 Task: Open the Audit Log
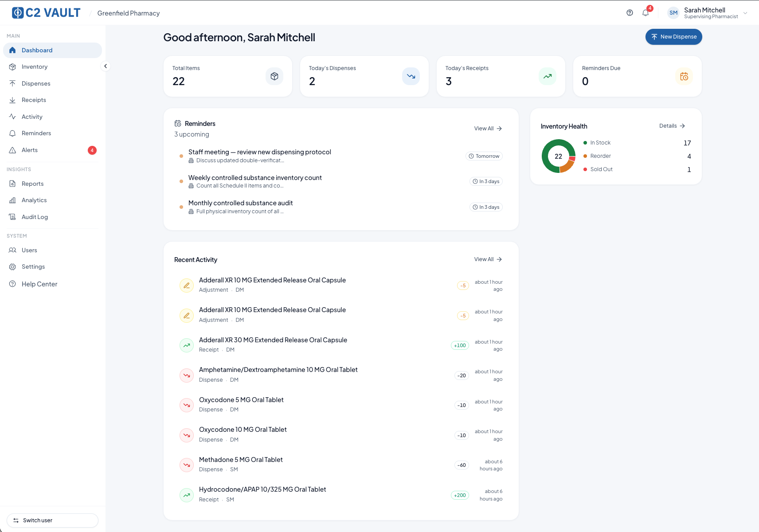35,217
